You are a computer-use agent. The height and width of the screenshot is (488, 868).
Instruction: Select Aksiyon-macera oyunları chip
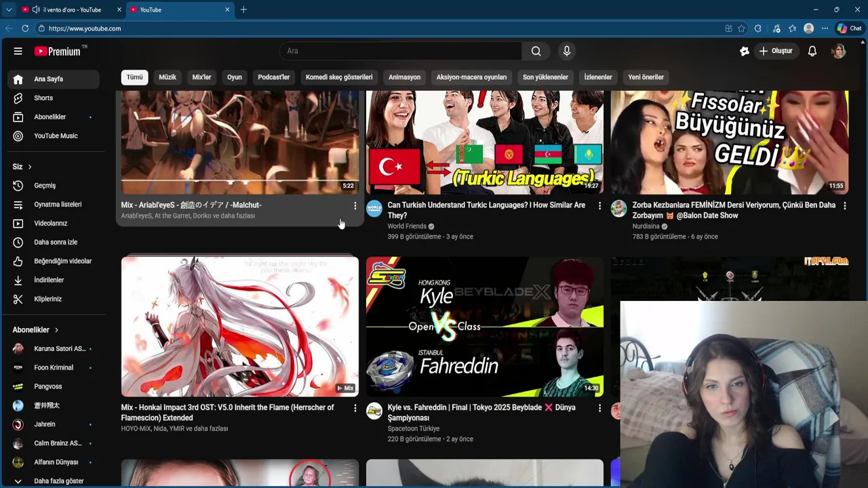tap(471, 77)
